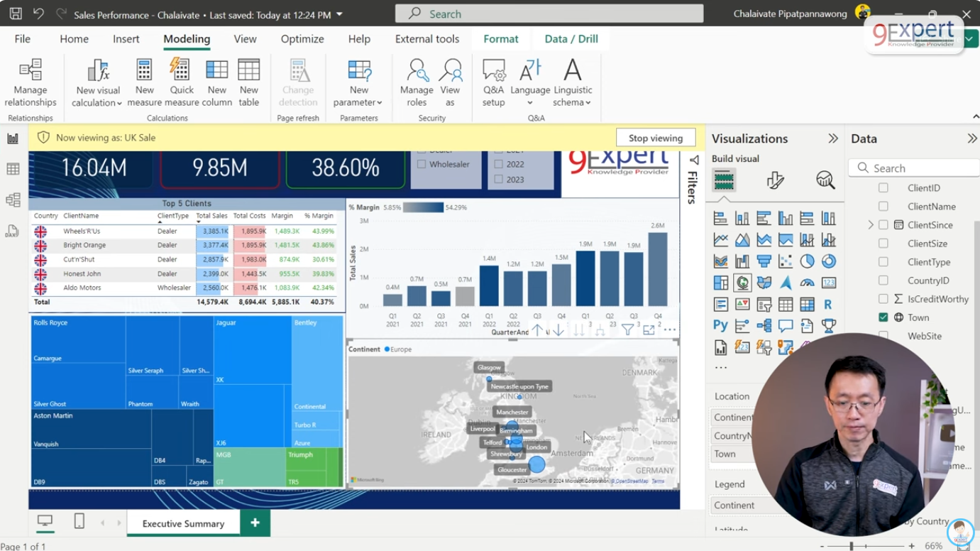
Task: Select the pie chart visualization icon
Action: (807, 261)
